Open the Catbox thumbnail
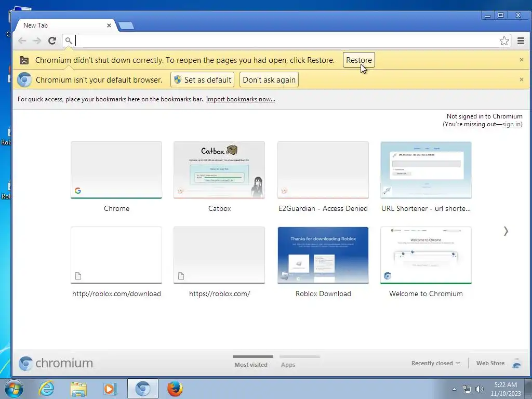Screen dimensions: 532x399 tap(219, 170)
